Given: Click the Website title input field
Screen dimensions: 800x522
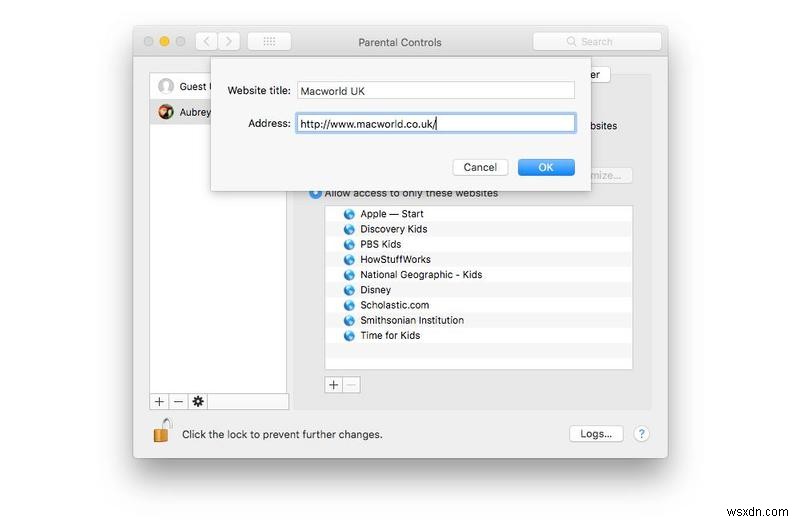Looking at the screenshot, I should tap(436, 91).
